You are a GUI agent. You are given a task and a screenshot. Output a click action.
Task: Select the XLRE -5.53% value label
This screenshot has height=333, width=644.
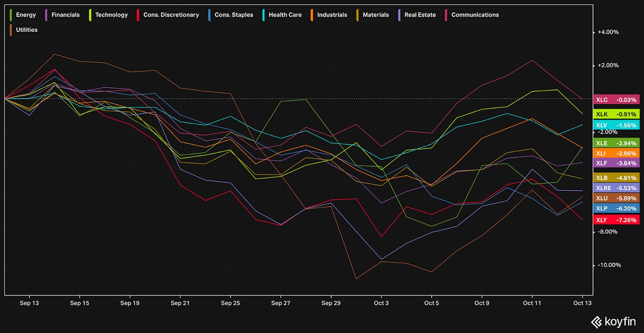tap(616, 188)
